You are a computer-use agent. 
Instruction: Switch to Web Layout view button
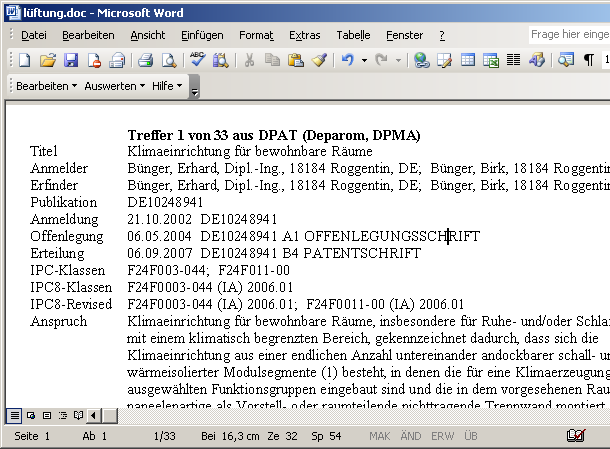coord(31,416)
